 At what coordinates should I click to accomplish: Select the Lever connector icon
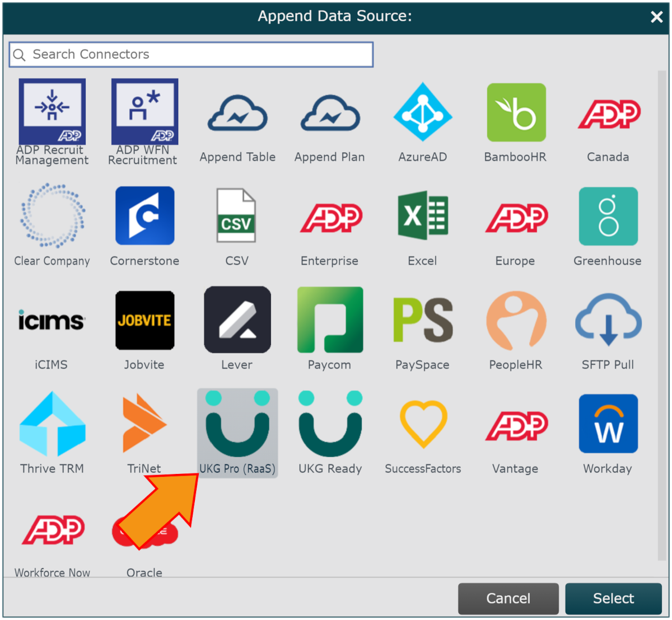(x=237, y=320)
